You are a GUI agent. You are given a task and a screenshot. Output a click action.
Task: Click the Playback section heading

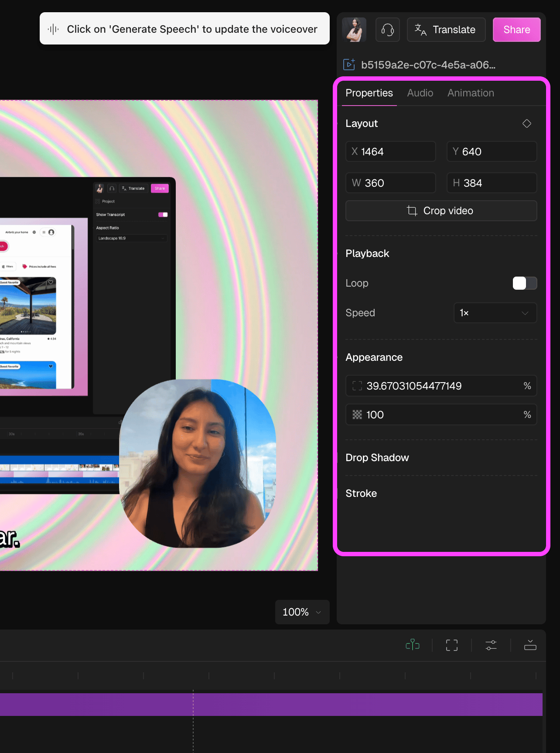[367, 253]
